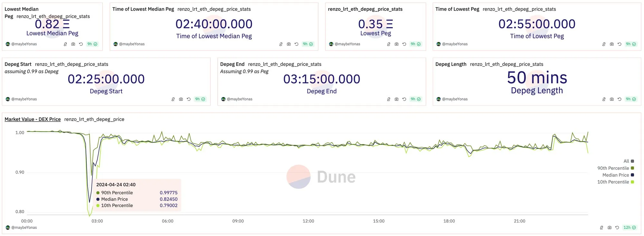Viewport: 644px width, 236px height.
Task: Click the 12h freshness badge on chart
Action: coord(630,227)
